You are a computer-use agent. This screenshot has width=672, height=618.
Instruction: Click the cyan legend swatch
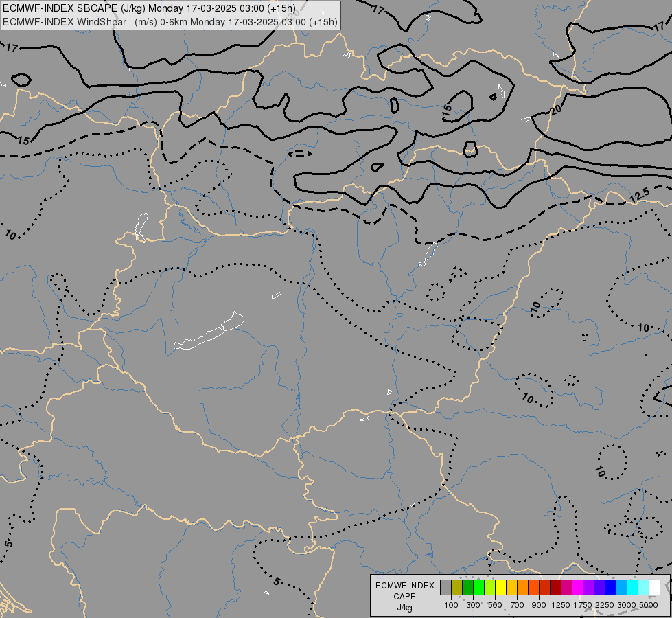coord(633,588)
